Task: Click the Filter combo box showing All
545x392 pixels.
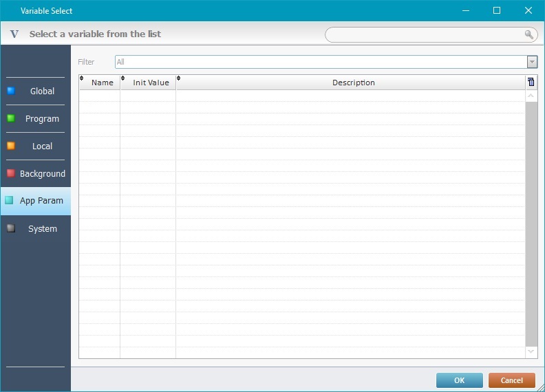Action: coord(320,62)
